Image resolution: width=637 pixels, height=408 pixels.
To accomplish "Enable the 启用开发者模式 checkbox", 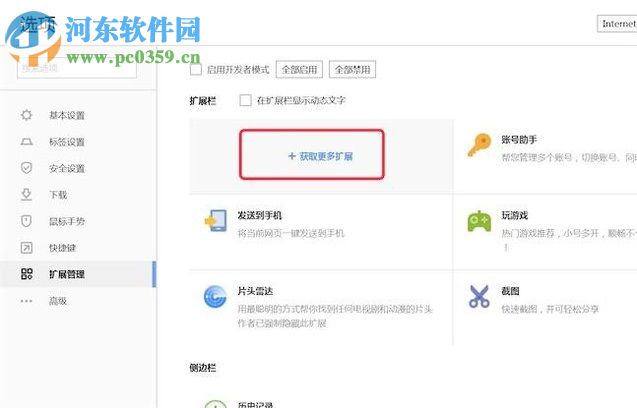I will tap(196, 69).
